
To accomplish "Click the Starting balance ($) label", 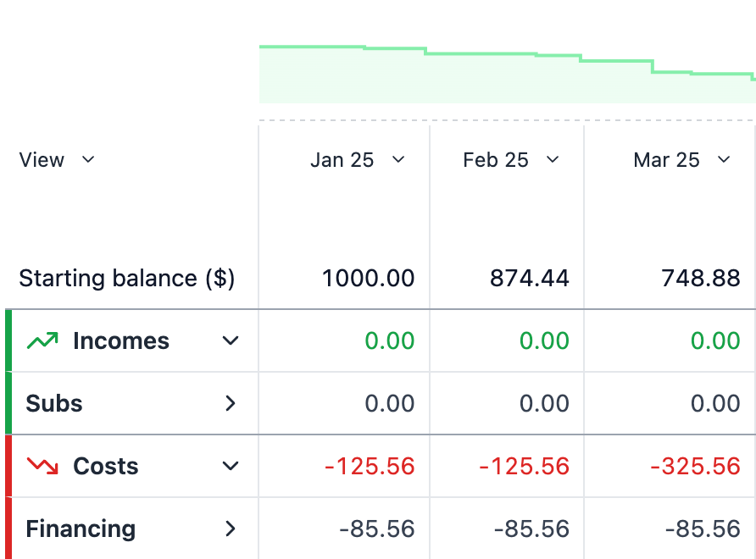I will click(126, 279).
